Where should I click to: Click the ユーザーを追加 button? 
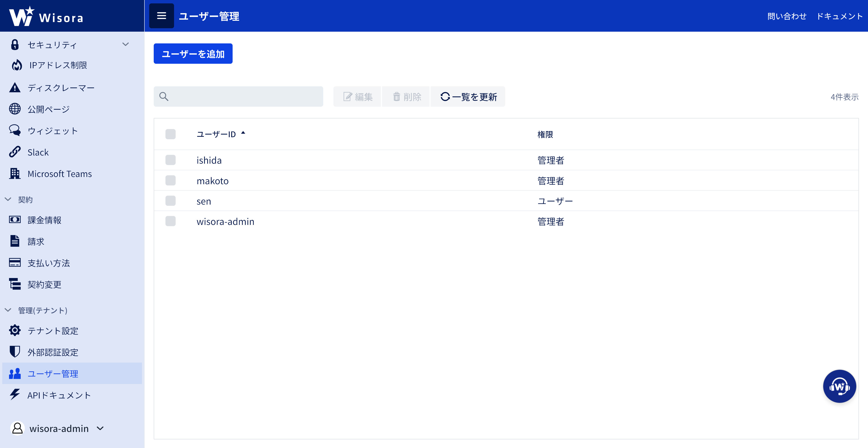pyautogui.click(x=193, y=54)
